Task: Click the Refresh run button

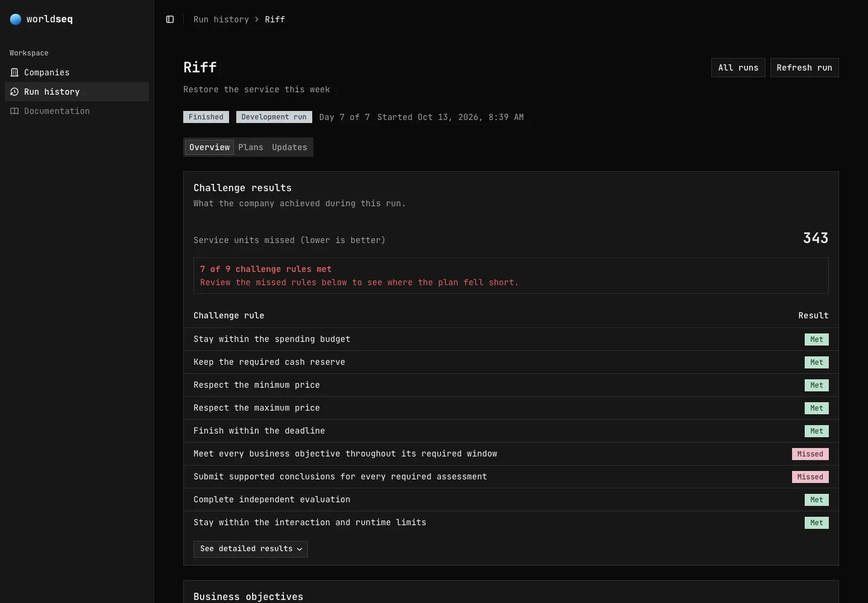Action: [805, 68]
